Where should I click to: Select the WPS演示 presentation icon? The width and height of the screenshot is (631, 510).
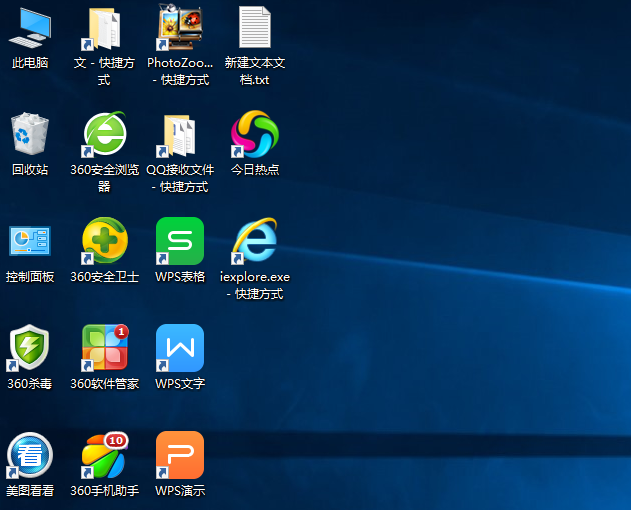pos(179,455)
